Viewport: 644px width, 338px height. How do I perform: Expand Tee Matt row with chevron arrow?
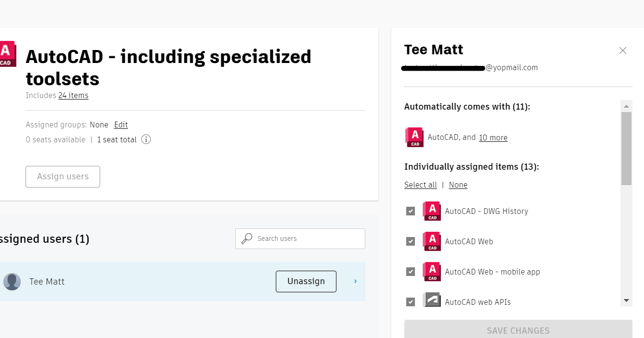click(356, 281)
